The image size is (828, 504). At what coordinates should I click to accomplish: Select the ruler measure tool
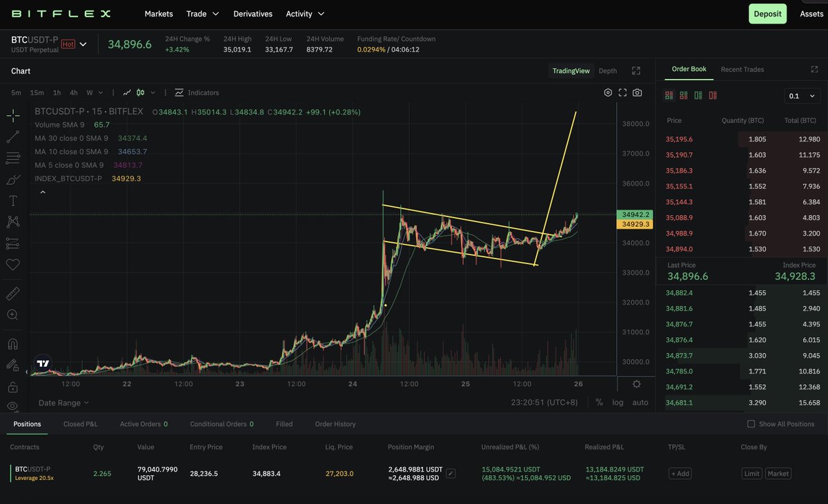click(x=12, y=294)
